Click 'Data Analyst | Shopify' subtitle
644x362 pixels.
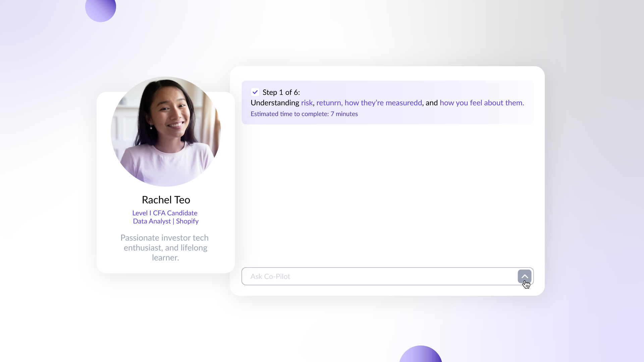[166, 221]
